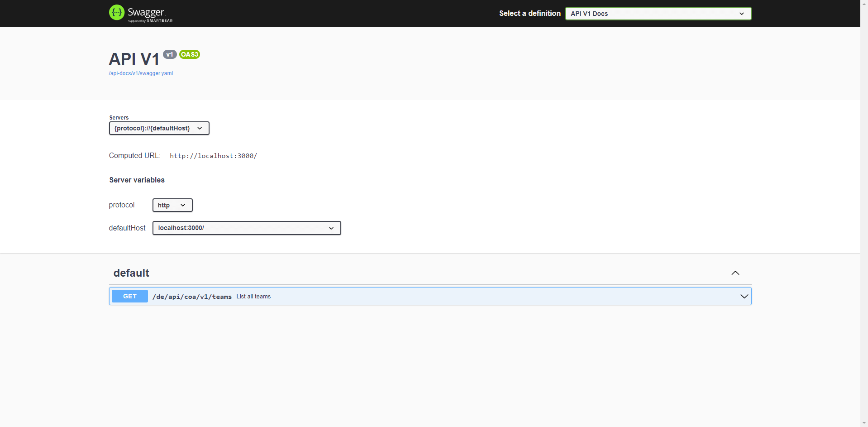
Task: Open the Servers dropdown
Action: [x=159, y=128]
